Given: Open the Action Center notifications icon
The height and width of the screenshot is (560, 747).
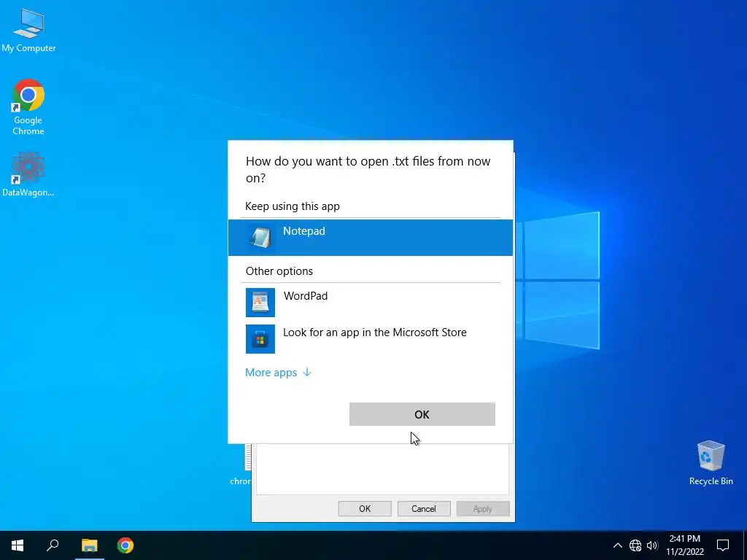Looking at the screenshot, I should (723, 545).
